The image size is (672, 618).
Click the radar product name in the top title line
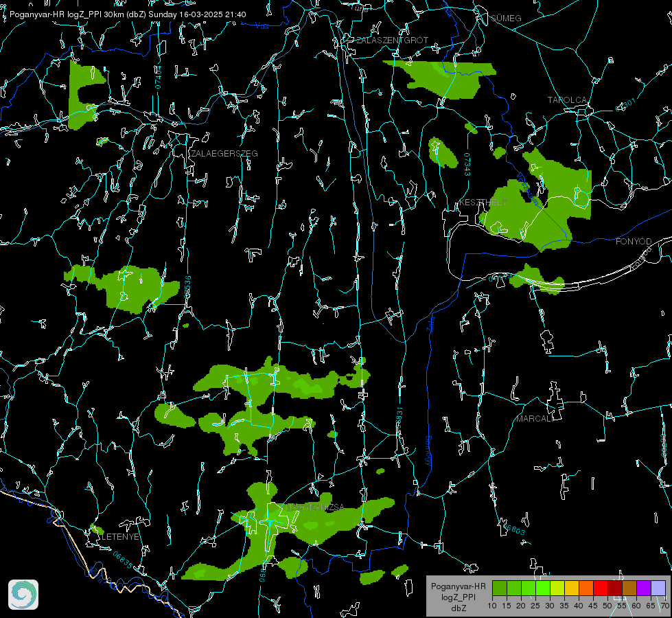tap(78, 14)
